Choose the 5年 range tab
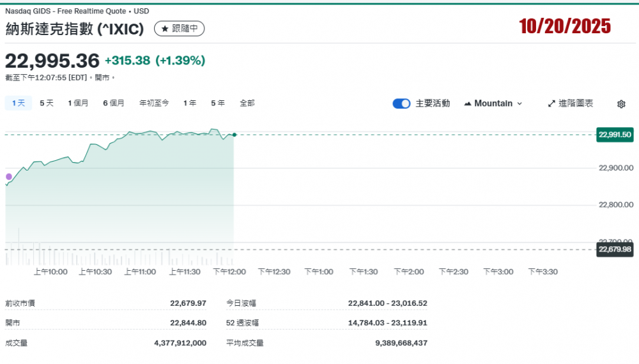The width and height of the screenshot is (639, 364). pos(217,103)
